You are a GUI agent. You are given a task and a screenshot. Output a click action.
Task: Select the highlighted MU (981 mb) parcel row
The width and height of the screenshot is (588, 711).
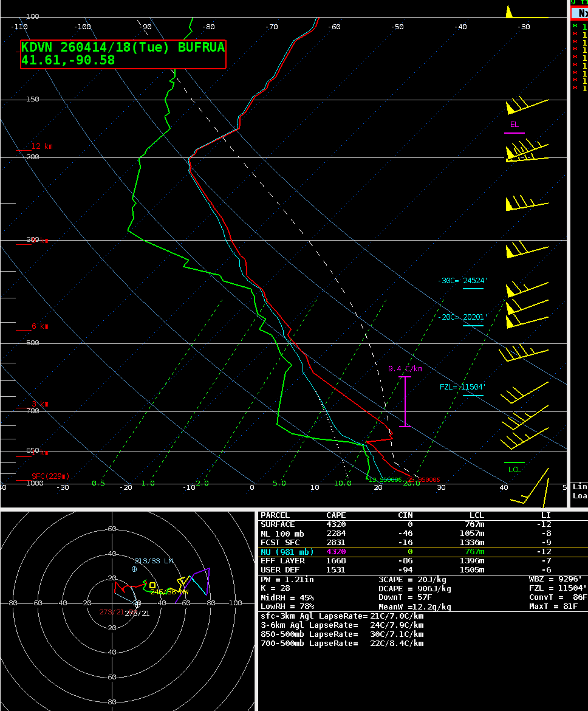[423, 552]
